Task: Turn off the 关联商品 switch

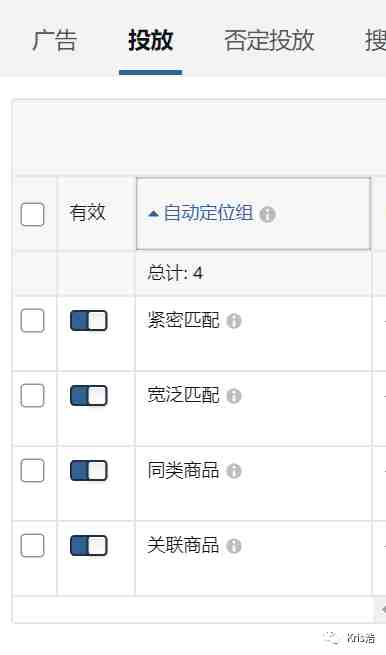Action: click(89, 546)
